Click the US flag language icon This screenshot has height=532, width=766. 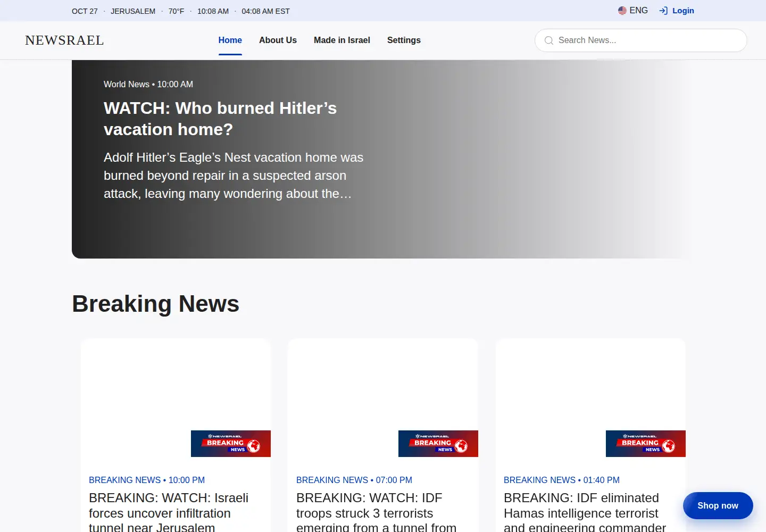coord(622,11)
